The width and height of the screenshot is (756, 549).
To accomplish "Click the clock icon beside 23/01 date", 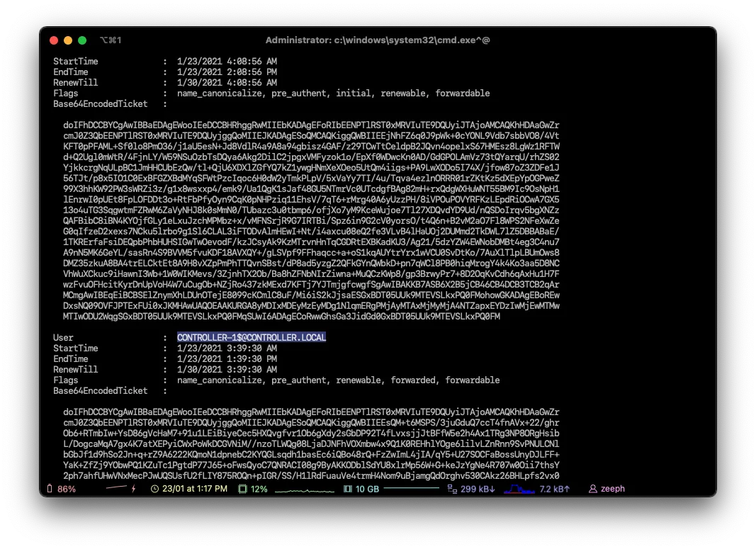I will tap(154, 489).
